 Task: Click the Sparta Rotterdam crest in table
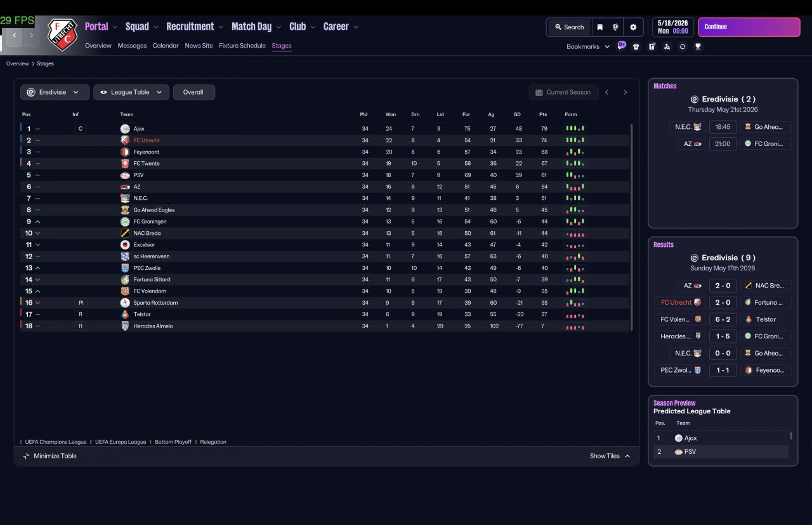point(125,303)
